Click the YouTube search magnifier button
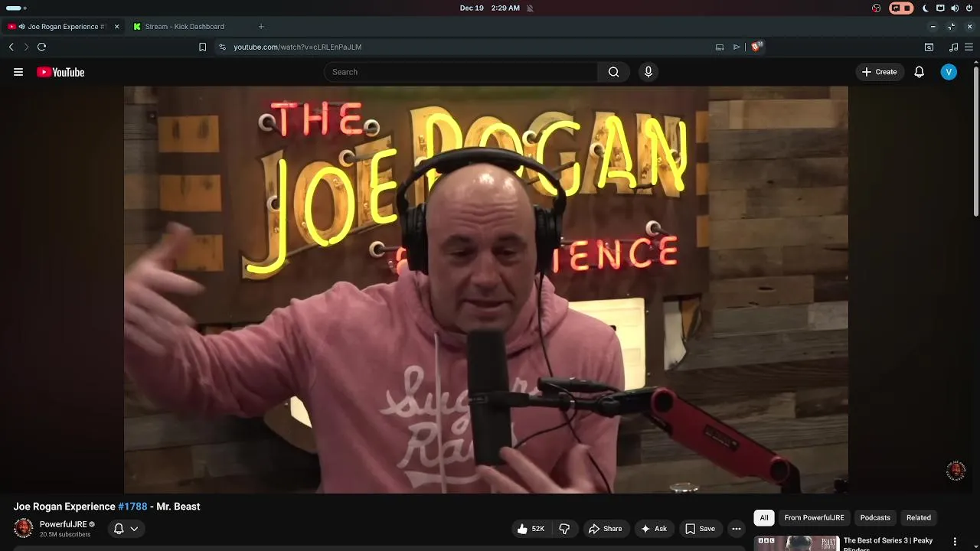 [613, 72]
